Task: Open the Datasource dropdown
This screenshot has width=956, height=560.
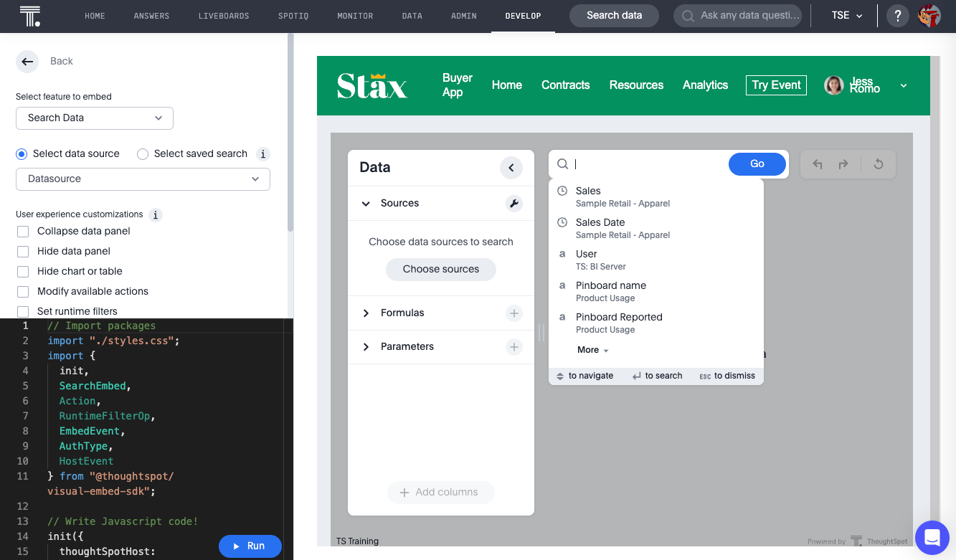Action: (x=143, y=179)
